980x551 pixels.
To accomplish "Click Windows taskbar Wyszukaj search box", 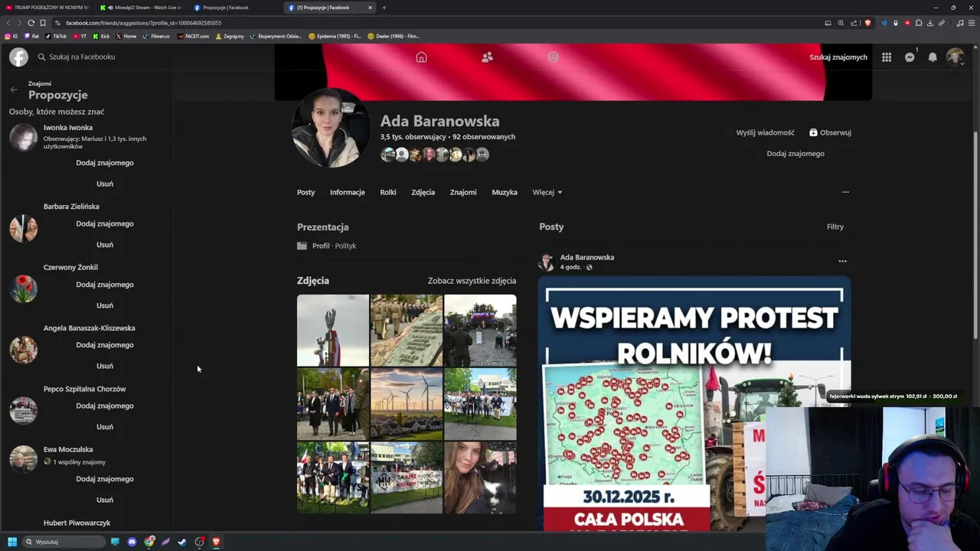I will (x=64, y=542).
